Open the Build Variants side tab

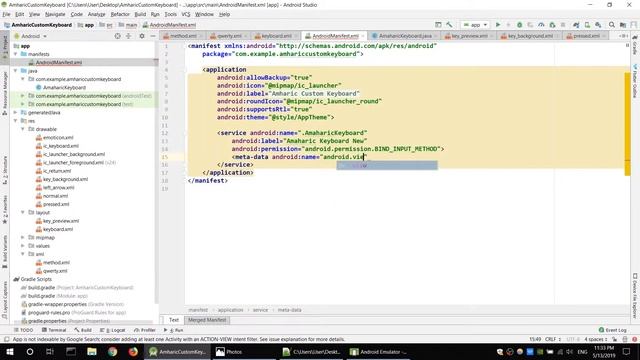tap(5, 251)
